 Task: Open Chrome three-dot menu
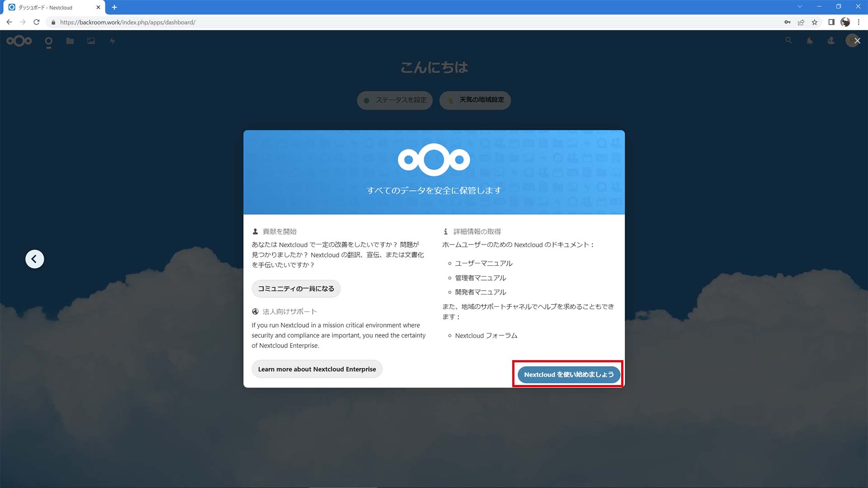tap(859, 22)
